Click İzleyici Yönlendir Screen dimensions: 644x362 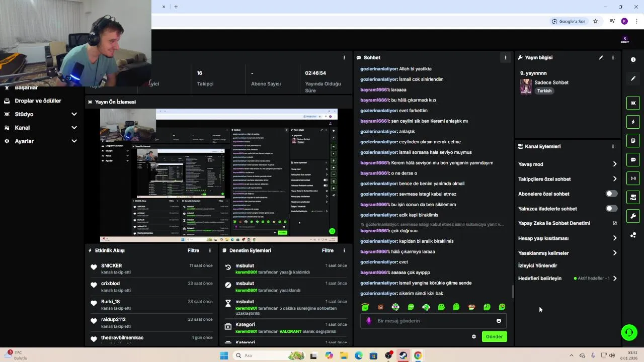tap(537, 265)
